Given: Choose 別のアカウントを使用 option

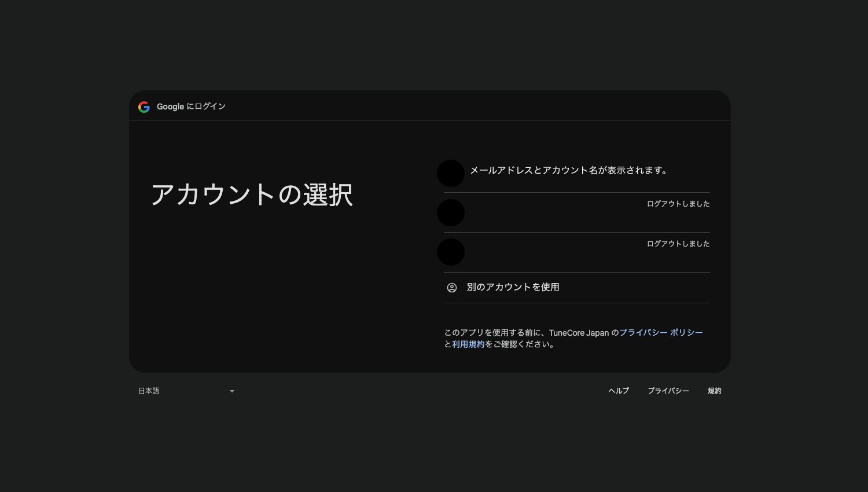Looking at the screenshot, I should [576, 288].
